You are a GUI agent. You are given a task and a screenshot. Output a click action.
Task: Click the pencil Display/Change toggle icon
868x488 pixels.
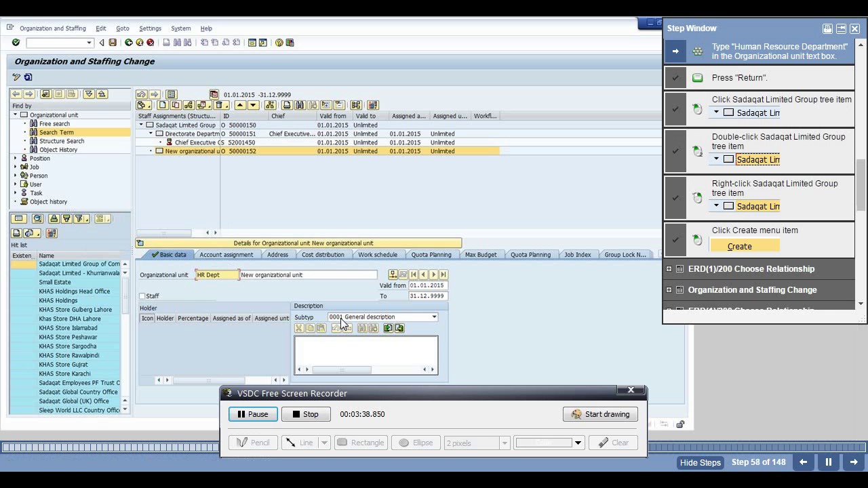[16, 77]
